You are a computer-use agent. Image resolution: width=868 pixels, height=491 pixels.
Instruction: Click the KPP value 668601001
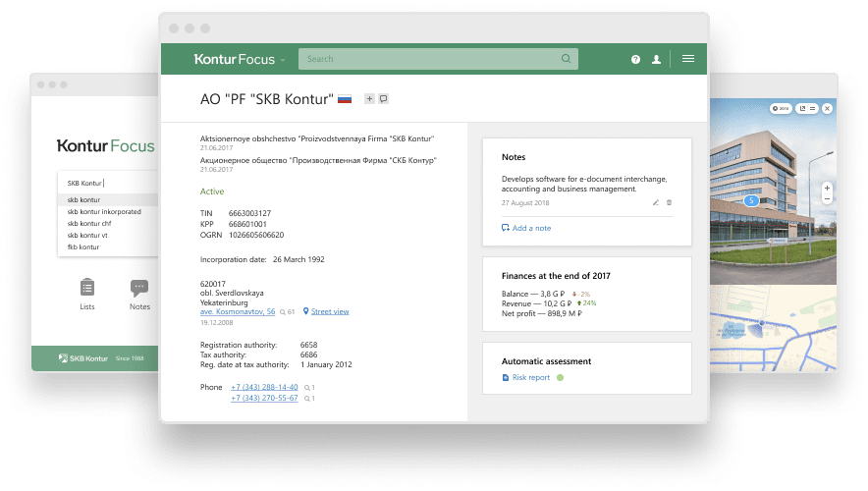pyautogui.click(x=247, y=224)
